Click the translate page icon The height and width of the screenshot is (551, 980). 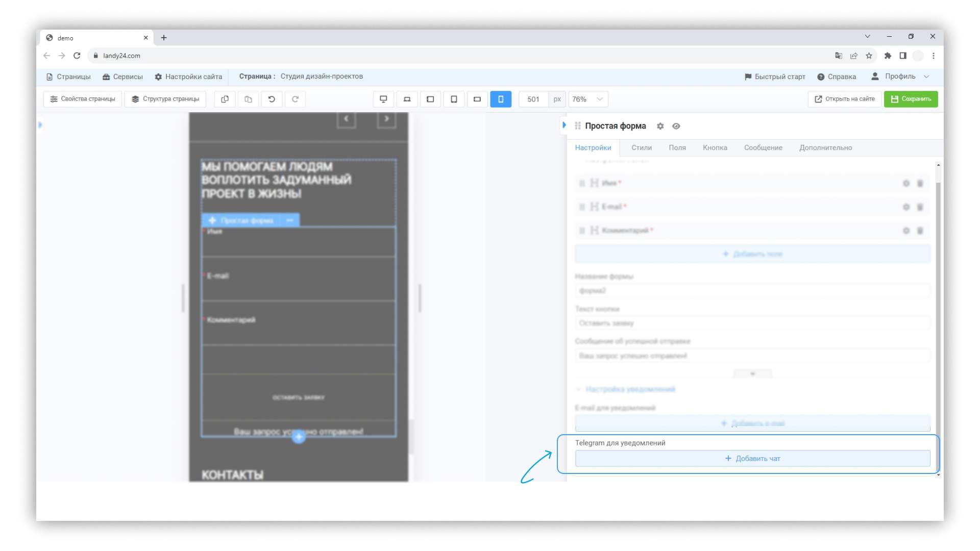pos(839,56)
